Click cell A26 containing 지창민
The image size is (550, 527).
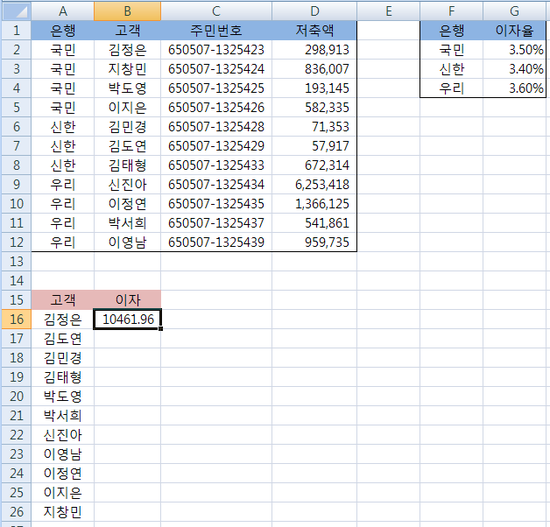point(63,512)
